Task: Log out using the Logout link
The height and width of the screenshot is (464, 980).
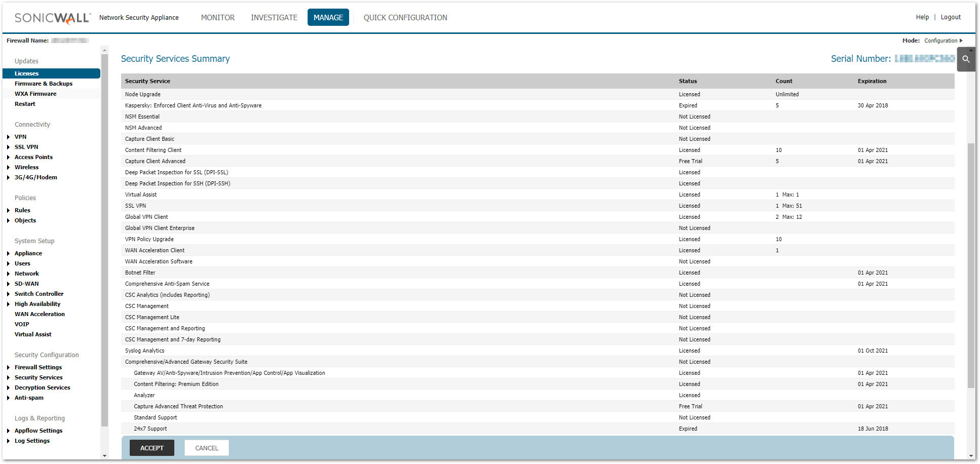Action: coord(950,17)
